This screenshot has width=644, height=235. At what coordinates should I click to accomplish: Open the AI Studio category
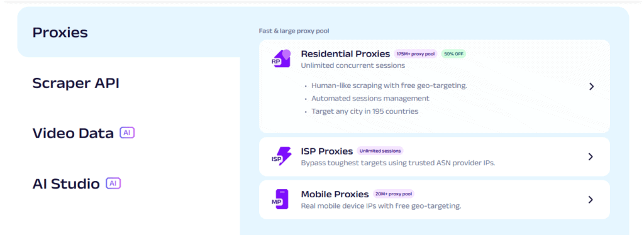click(x=66, y=183)
